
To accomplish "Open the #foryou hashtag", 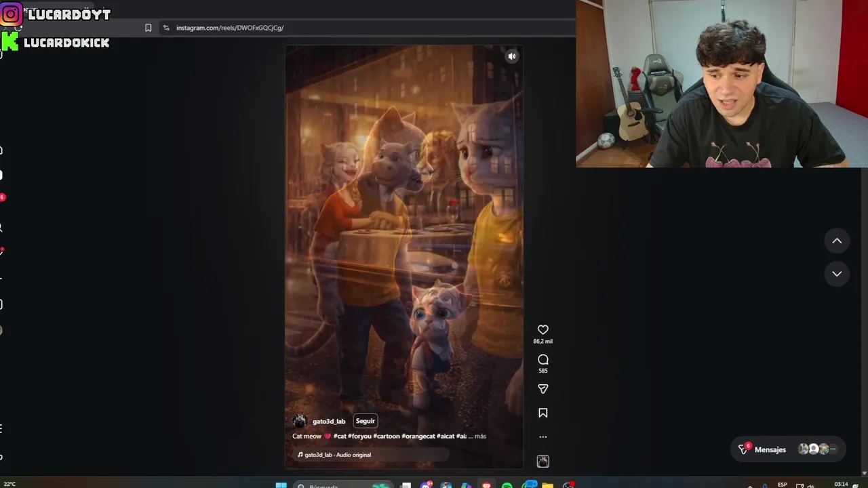I will coord(359,436).
